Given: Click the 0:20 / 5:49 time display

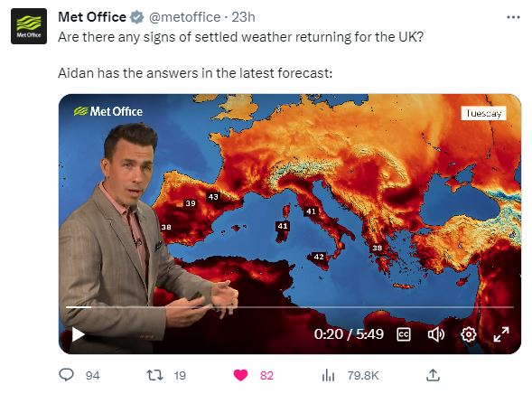Looking at the screenshot, I should [x=349, y=334].
